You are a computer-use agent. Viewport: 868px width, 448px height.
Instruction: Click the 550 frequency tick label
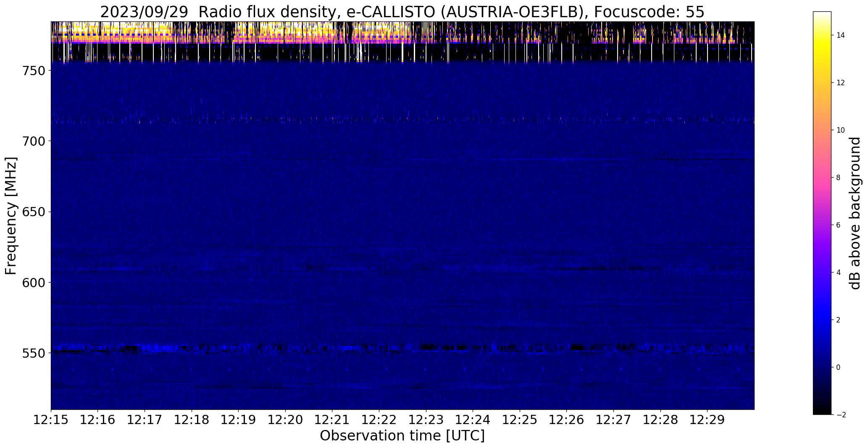[33, 353]
